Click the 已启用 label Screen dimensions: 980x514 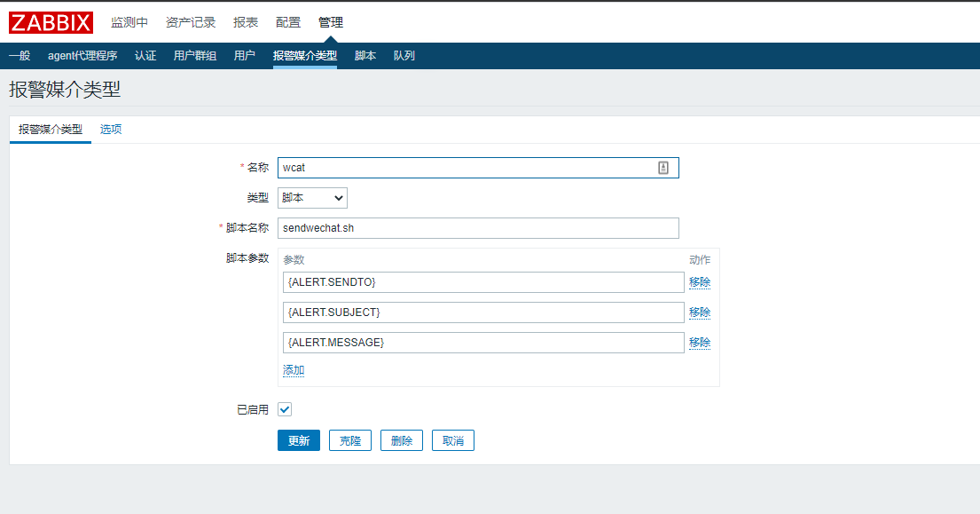coord(253,409)
